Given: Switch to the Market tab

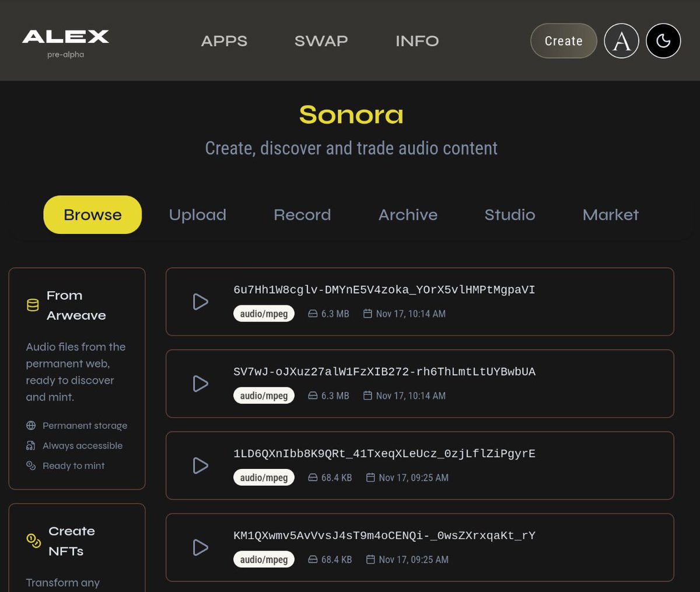Looking at the screenshot, I should [x=611, y=215].
